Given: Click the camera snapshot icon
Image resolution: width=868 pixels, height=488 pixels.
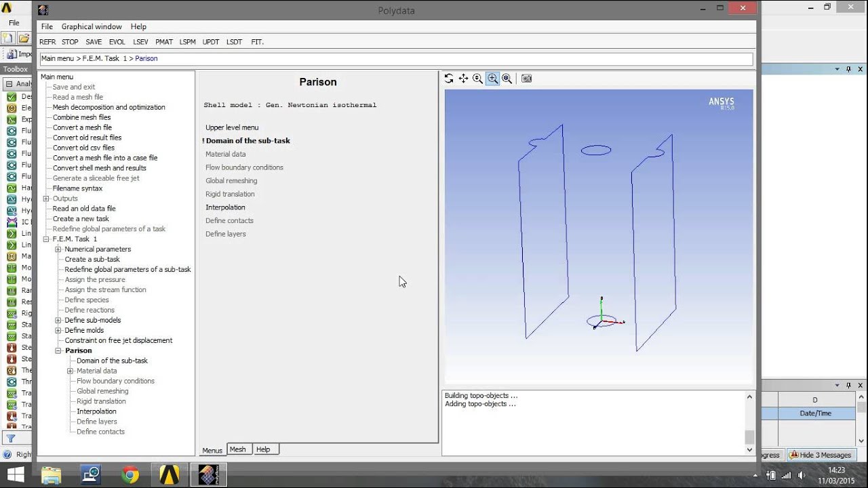Looking at the screenshot, I should point(526,79).
